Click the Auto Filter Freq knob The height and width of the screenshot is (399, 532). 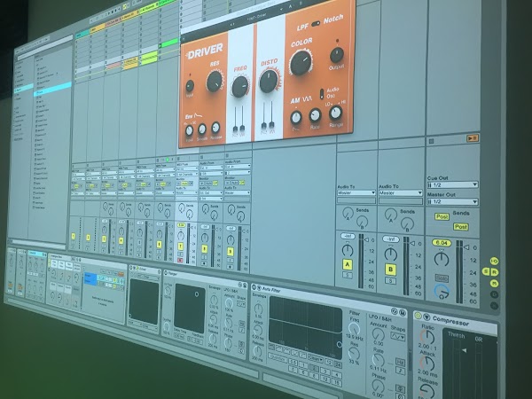[354, 329]
